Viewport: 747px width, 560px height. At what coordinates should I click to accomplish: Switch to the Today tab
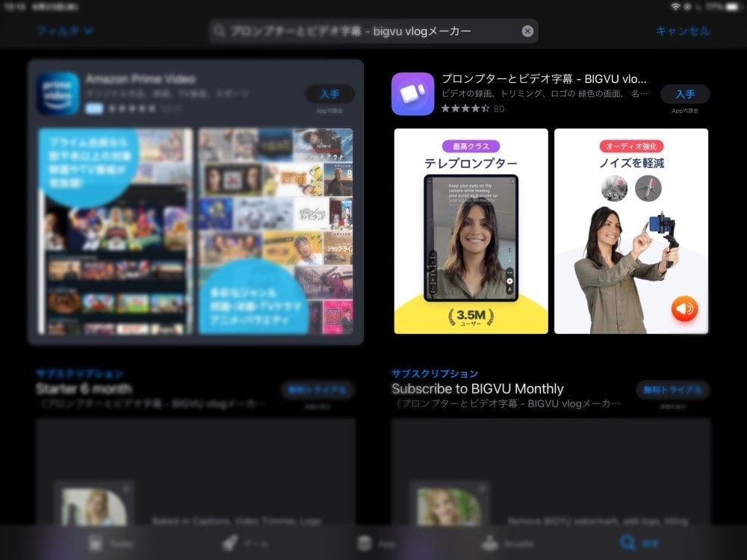click(x=111, y=543)
